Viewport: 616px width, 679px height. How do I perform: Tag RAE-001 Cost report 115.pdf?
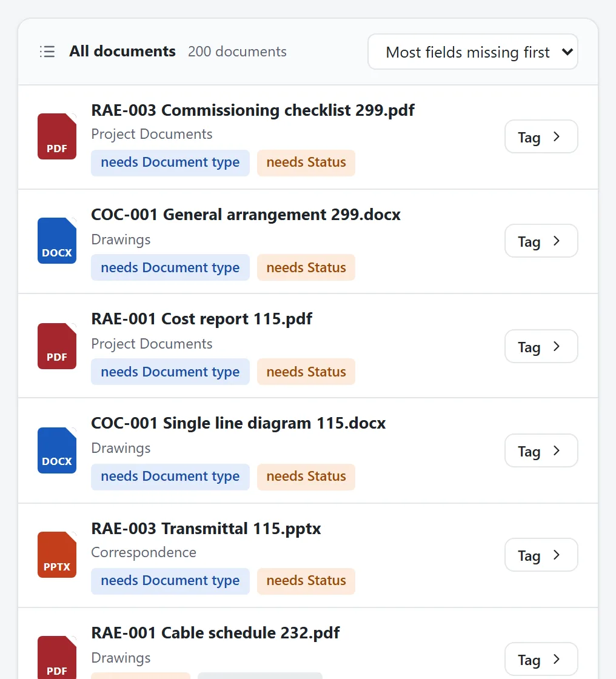coord(541,346)
